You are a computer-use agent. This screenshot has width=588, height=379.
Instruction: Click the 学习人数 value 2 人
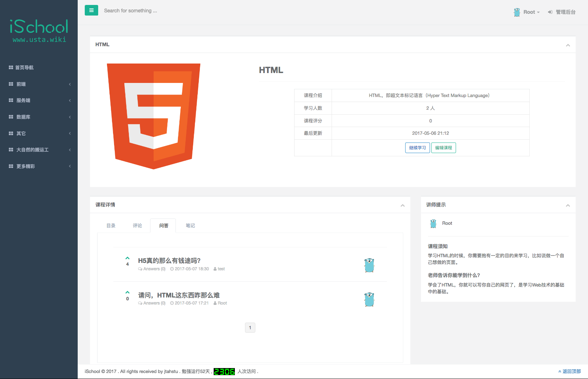click(430, 108)
